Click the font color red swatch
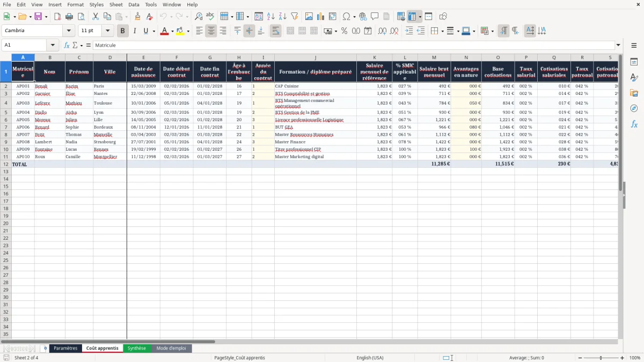Screen dimensions: 644x362 point(164,31)
